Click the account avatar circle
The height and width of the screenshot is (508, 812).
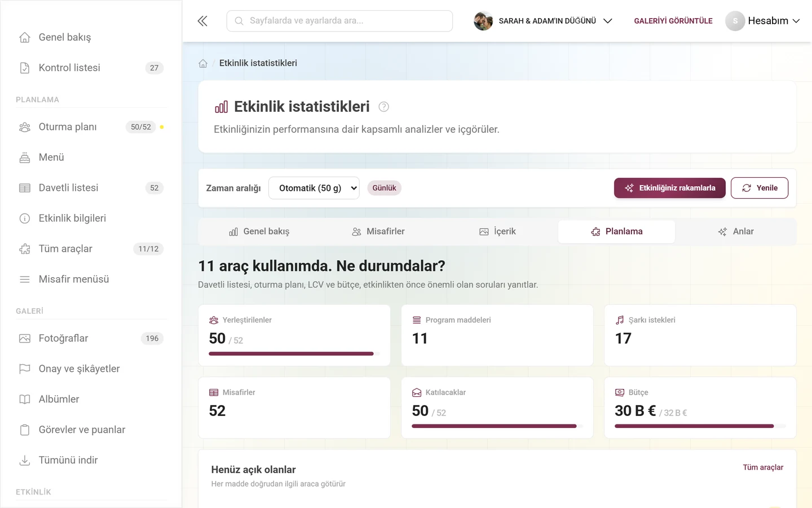[735, 21]
